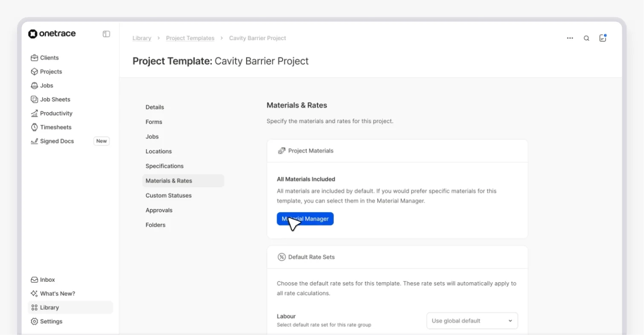This screenshot has height=335, width=644.
Task: Open the notifications icon in the header
Action: [603, 38]
